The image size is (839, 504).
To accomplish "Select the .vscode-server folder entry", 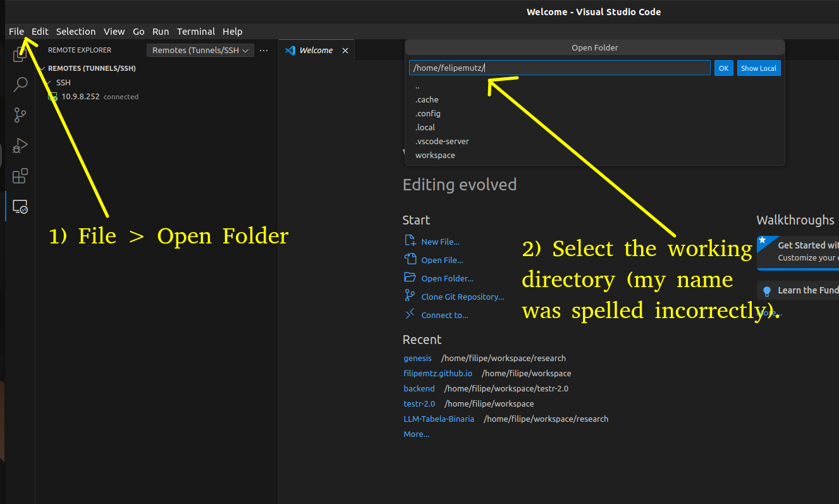I will click(595, 142).
